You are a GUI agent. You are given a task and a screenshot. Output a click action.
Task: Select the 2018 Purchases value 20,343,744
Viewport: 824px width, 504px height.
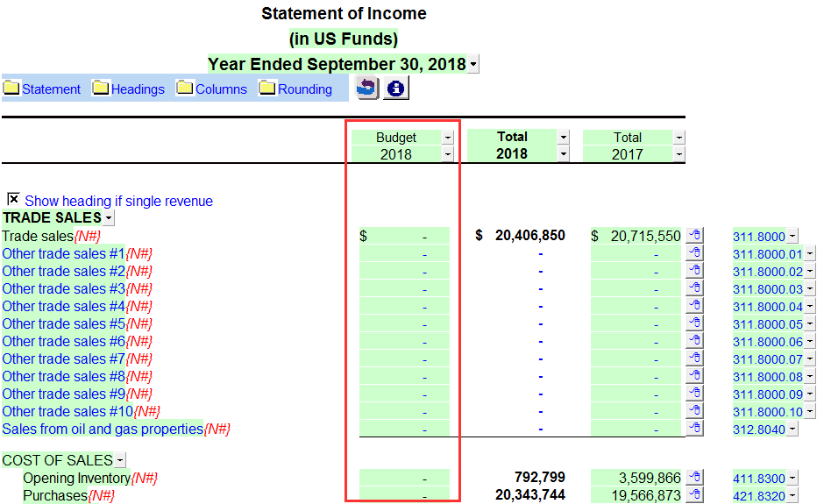pos(529,494)
